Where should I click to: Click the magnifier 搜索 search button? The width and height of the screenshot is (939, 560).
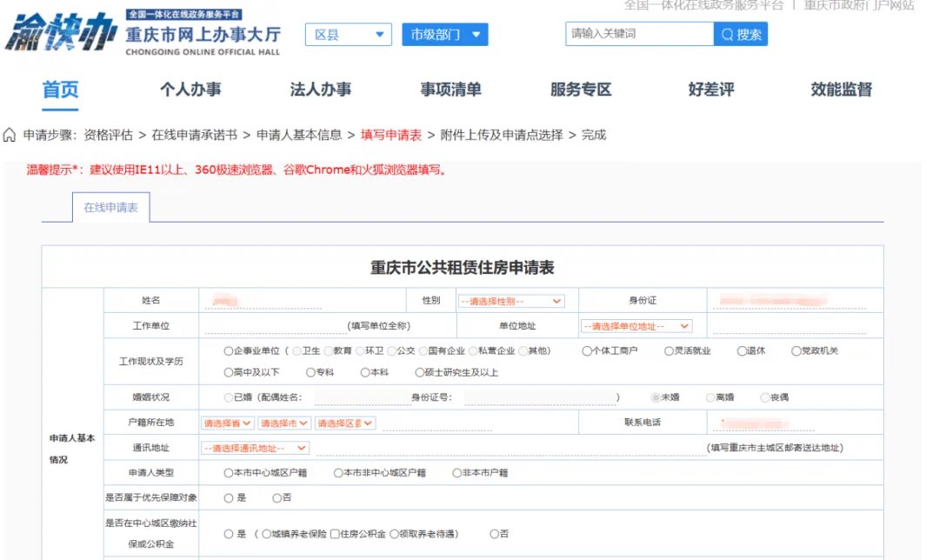(740, 34)
